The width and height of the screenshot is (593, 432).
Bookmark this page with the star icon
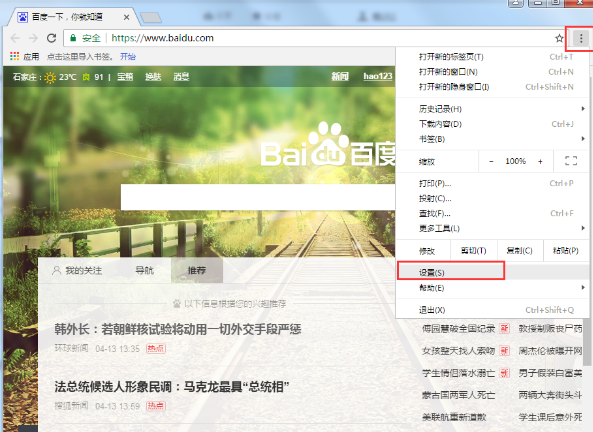tap(559, 38)
